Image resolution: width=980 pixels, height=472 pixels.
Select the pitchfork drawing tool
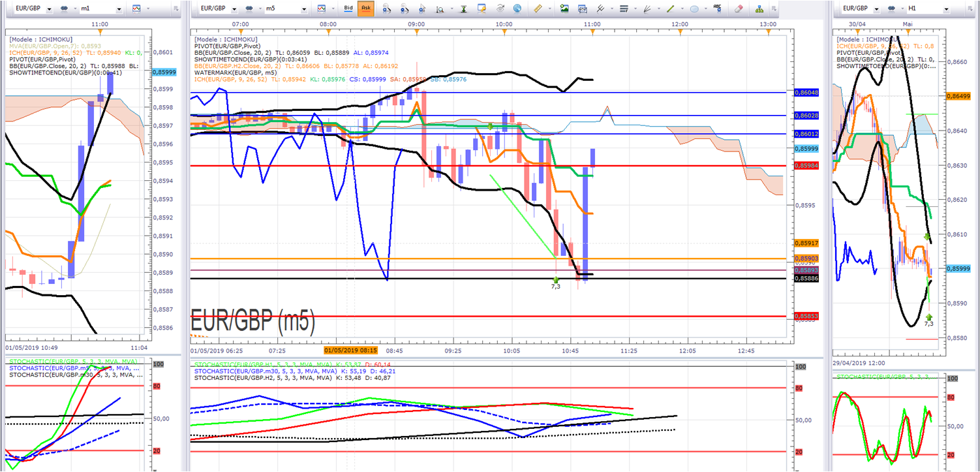coord(600,9)
